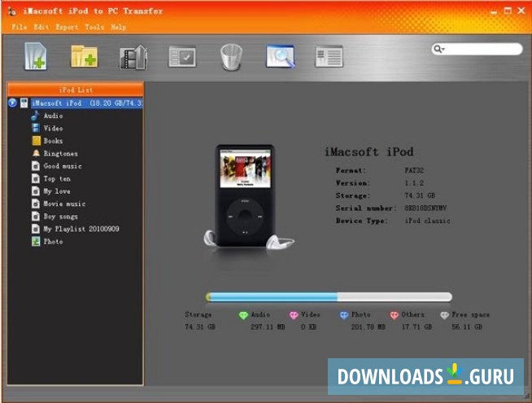Viewport: 532px width, 403px height.
Task: Click the playlist icon beside Good music
Action: [36, 166]
